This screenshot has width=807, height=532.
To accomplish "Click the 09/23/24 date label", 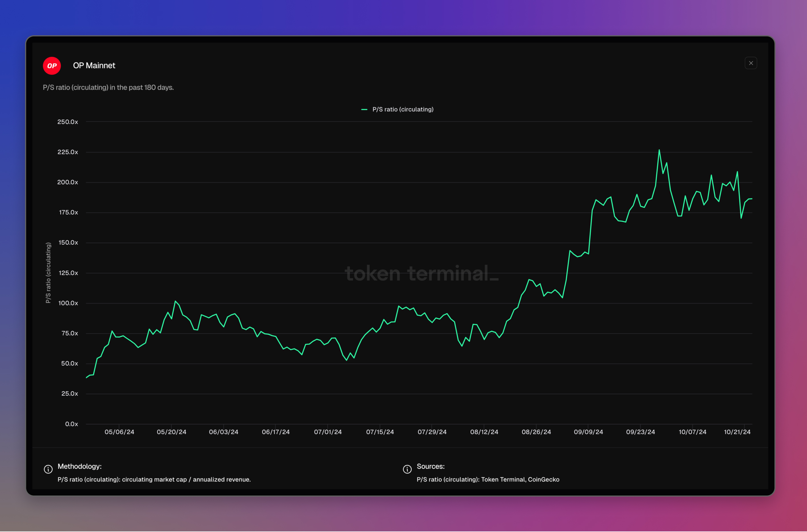I will [x=640, y=432].
